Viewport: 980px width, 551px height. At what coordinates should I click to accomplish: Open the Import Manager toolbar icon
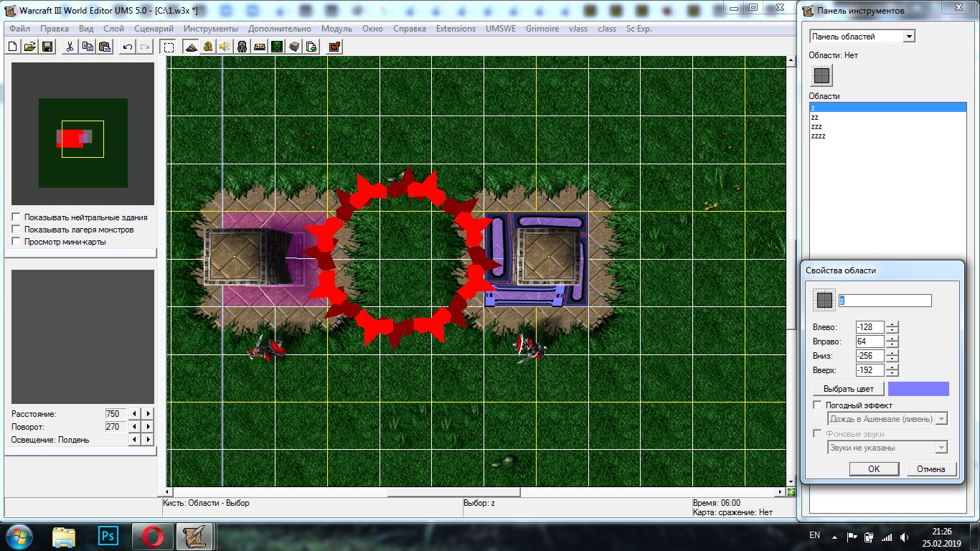pyautogui.click(x=311, y=47)
